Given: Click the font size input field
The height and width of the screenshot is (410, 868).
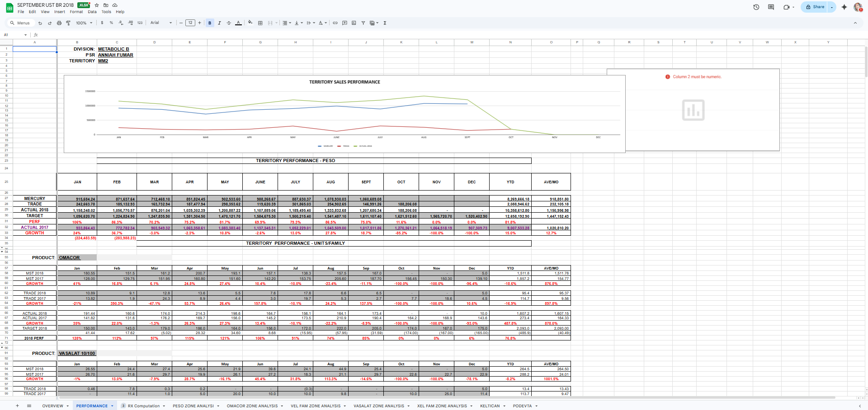Looking at the screenshot, I should (190, 23).
